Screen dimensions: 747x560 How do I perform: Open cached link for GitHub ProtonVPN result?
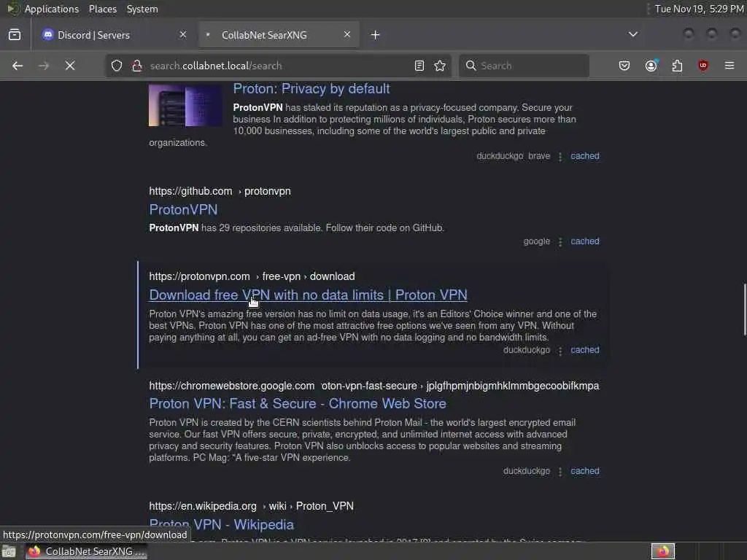tap(585, 241)
